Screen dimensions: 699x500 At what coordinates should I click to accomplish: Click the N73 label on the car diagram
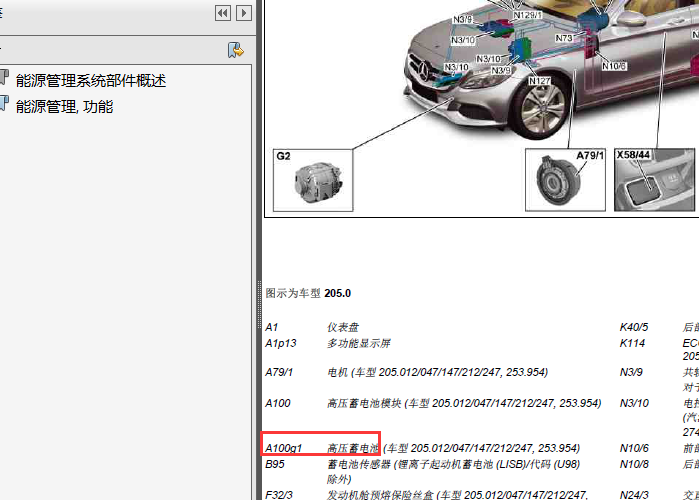(563, 38)
